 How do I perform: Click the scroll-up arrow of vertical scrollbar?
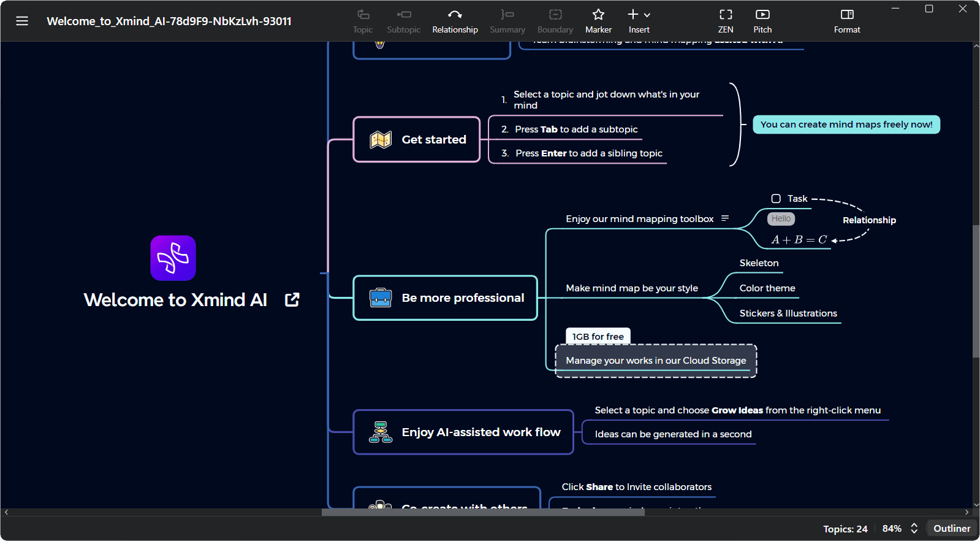click(x=976, y=45)
